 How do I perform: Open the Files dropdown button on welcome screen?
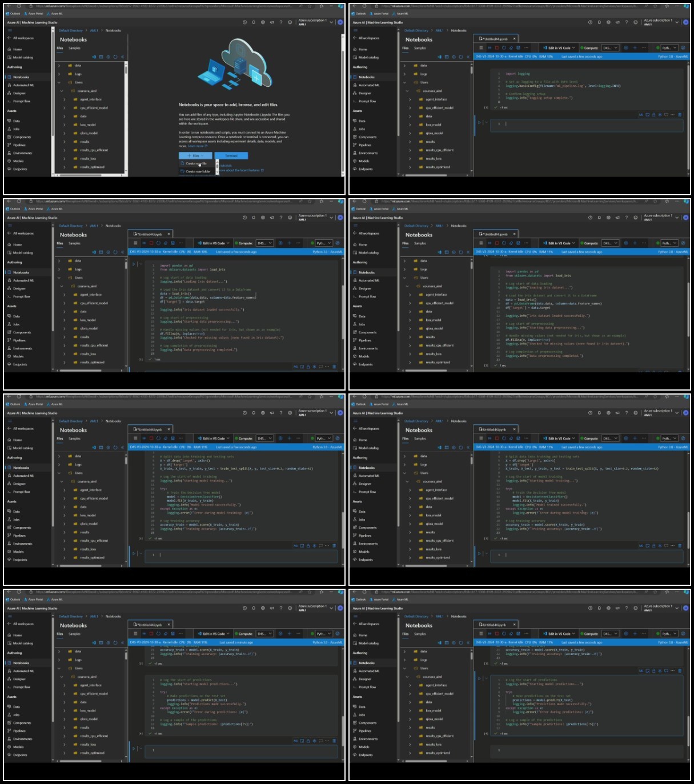tap(195, 155)
